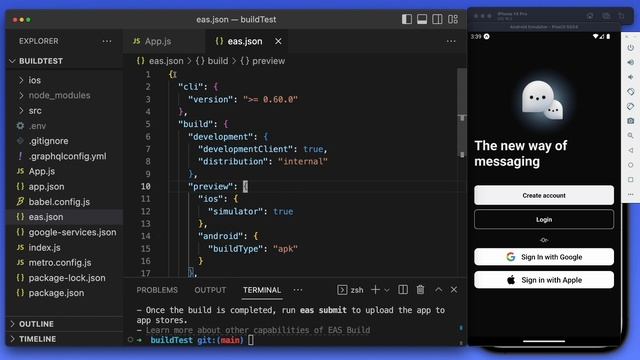Tap Sign in with Apple

tap(544, 280)
